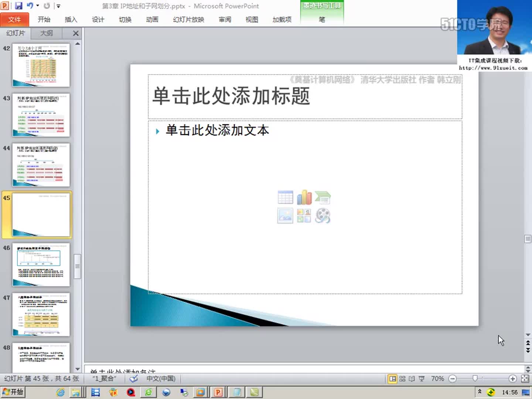
Task: Select the 幻灯片 pane tab
Action: pyautogui.click(x=16, y=33)
